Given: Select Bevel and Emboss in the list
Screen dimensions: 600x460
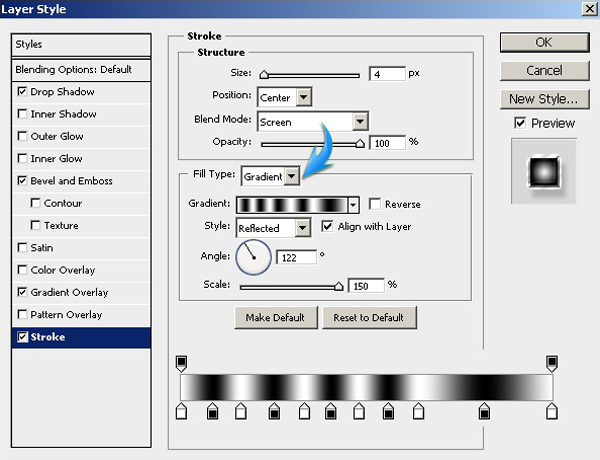Looking at the screenshot, I should coord(72,181).
